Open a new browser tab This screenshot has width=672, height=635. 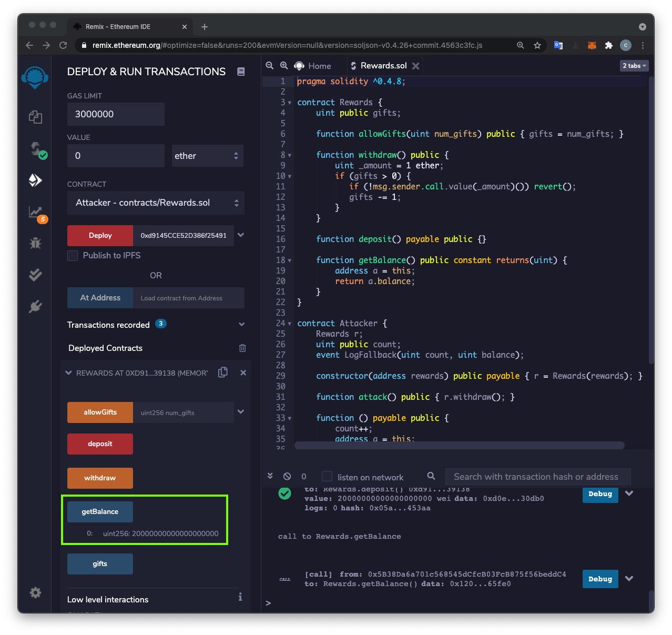pos(205,27)
